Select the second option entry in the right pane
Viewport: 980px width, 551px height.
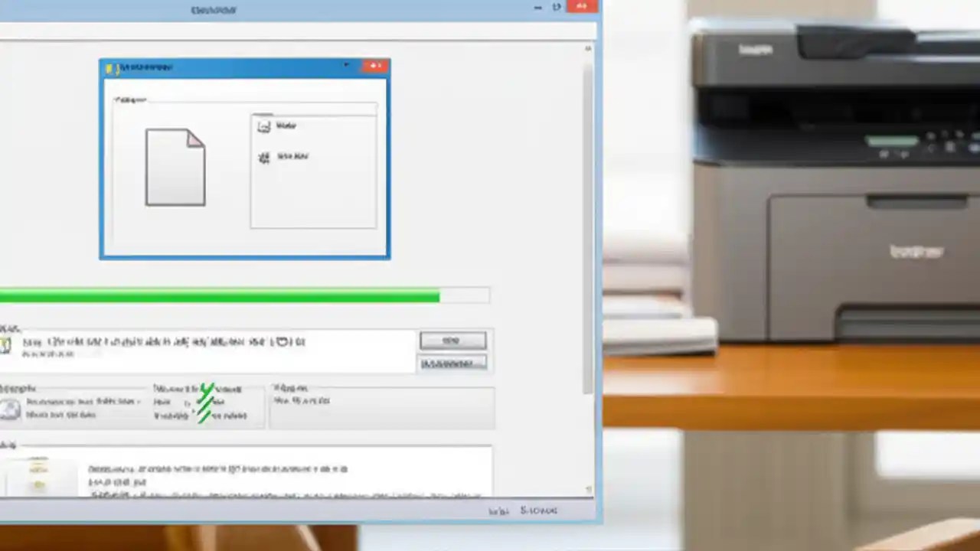click(292, 157)
